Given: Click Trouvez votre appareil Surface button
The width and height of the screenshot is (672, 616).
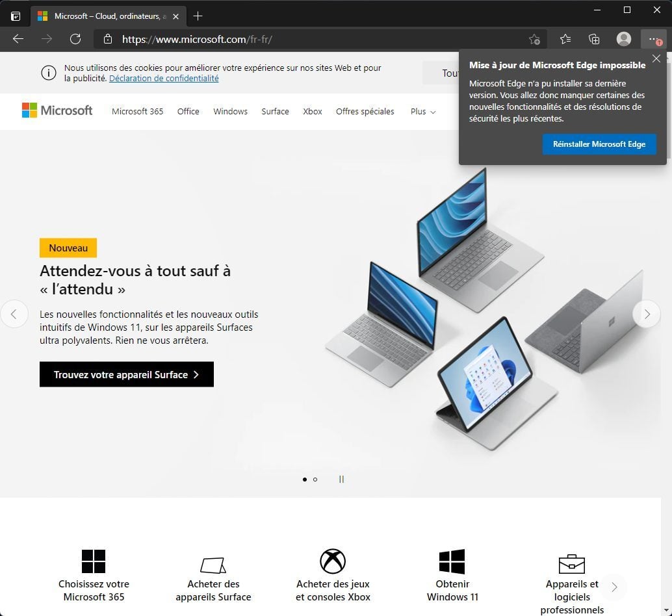Looking at the screenshot, I should pos(127,374).
